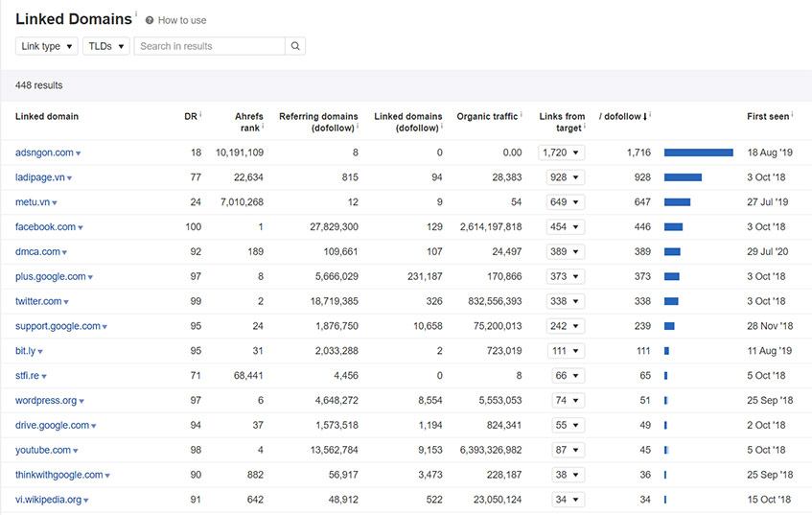
Task: Focus the Search in results field
Action: (x=210, y=46)
